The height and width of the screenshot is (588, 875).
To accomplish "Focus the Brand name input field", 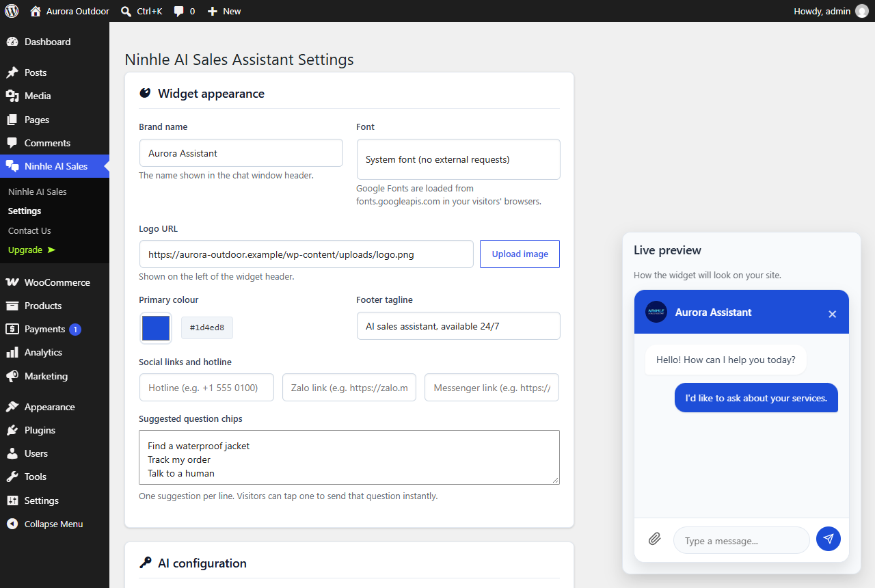I will pyautogui.click(x=241, y=153).
